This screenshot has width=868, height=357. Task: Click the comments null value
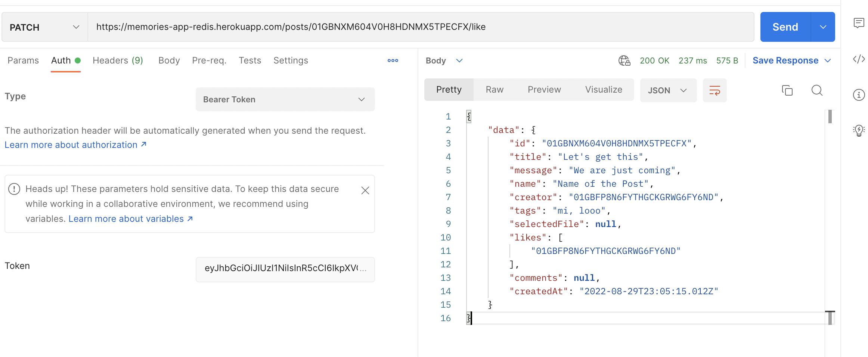584,278
